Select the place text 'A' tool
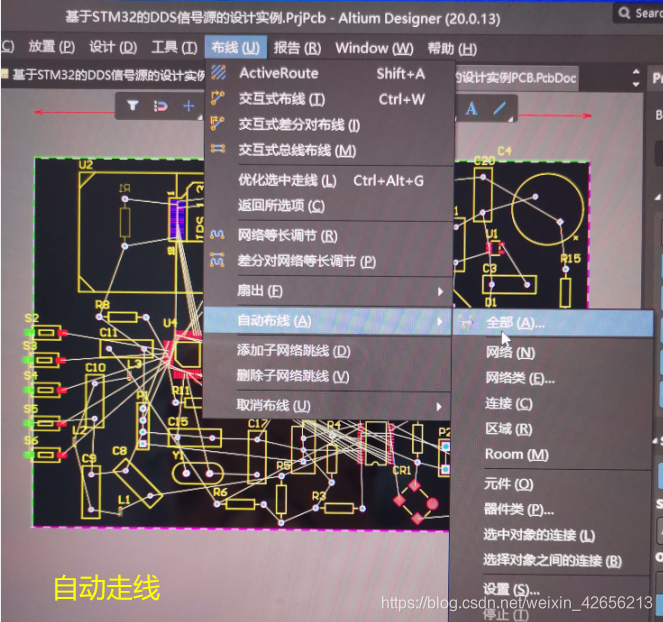The width and height of the screenshot is (663, 622). pyautogui.click(x=471, y=109)
